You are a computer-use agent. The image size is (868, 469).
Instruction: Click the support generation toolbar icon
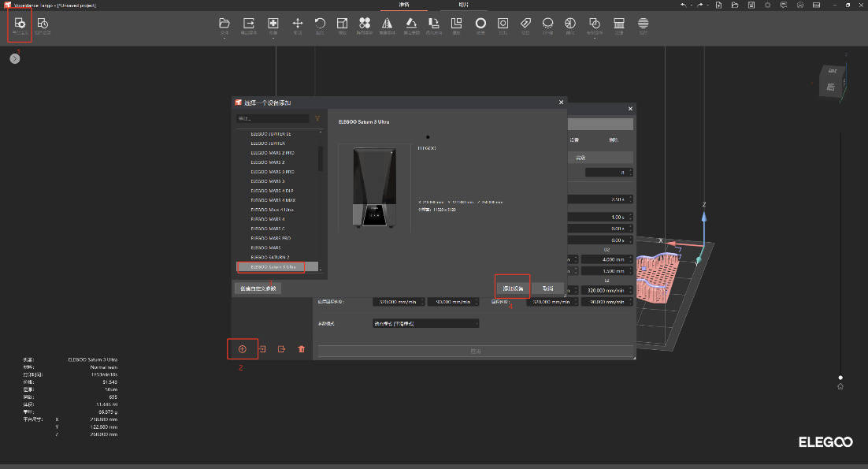[x=619, y=23]
